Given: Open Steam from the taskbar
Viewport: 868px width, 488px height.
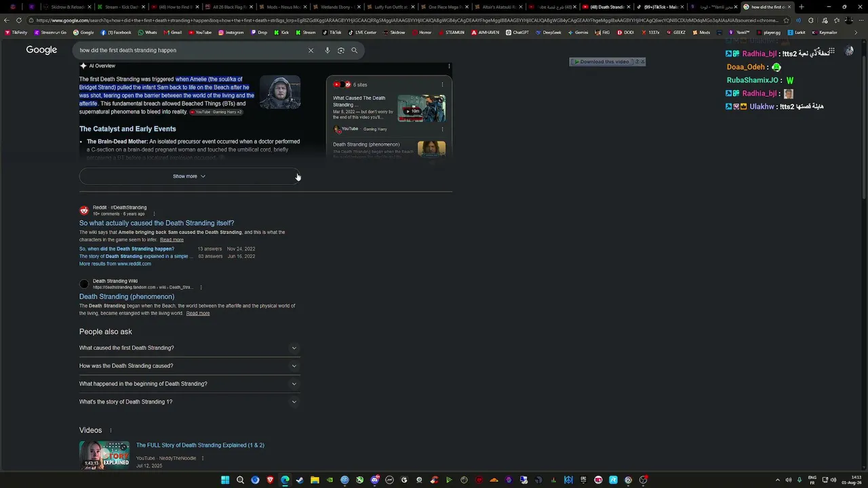Looking at the screenshot, I should point(300,480).
